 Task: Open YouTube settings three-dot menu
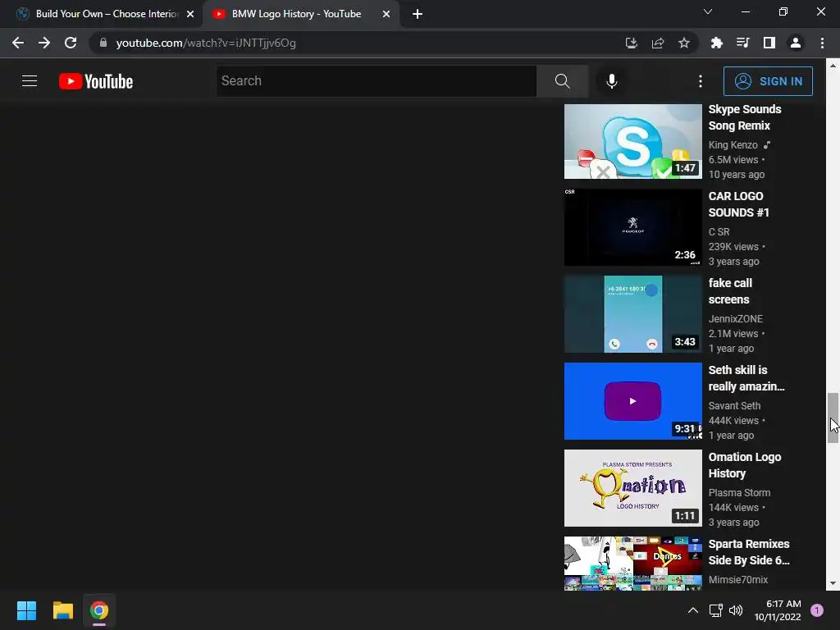point(701,81)
